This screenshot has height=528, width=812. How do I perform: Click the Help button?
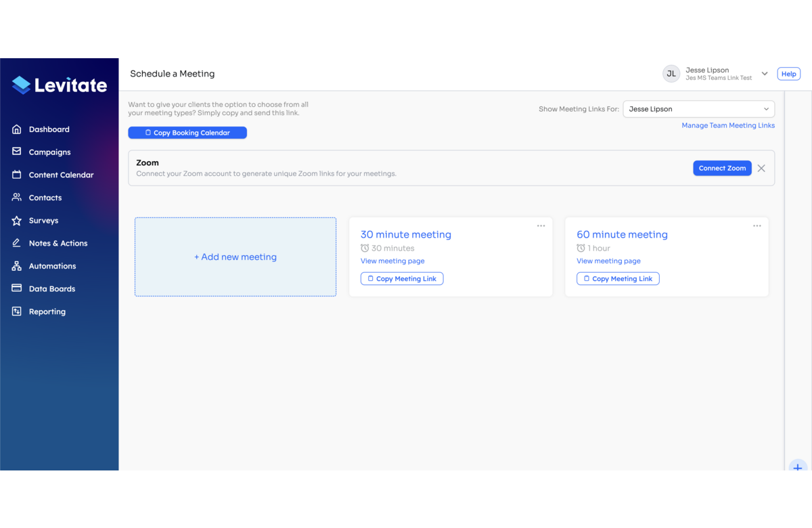(x=789, y=74)
